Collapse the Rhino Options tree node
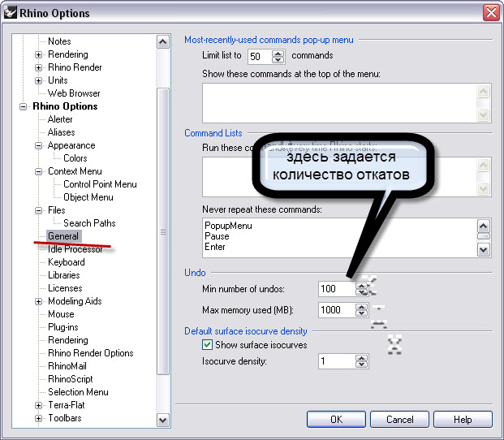 point(24,106)
